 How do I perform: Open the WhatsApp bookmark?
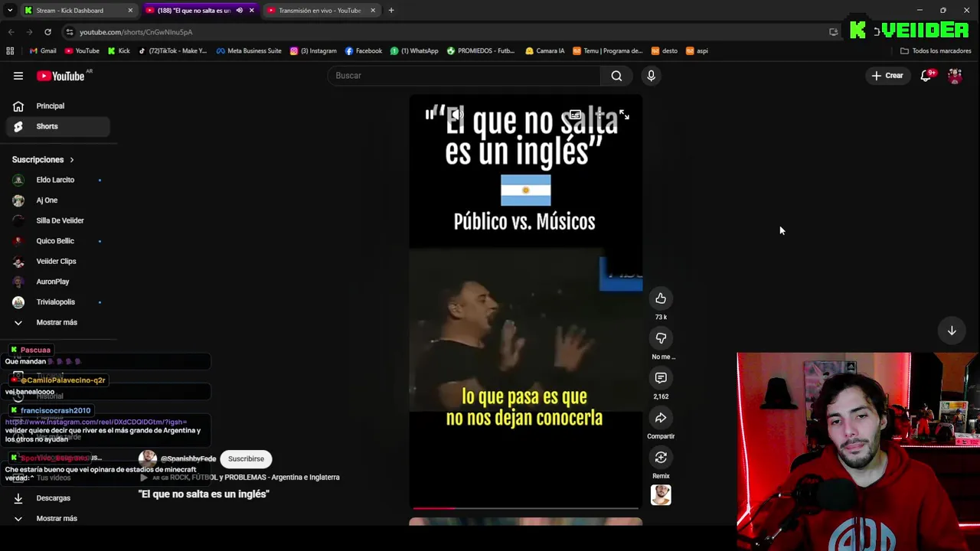[x=414, y=51]
